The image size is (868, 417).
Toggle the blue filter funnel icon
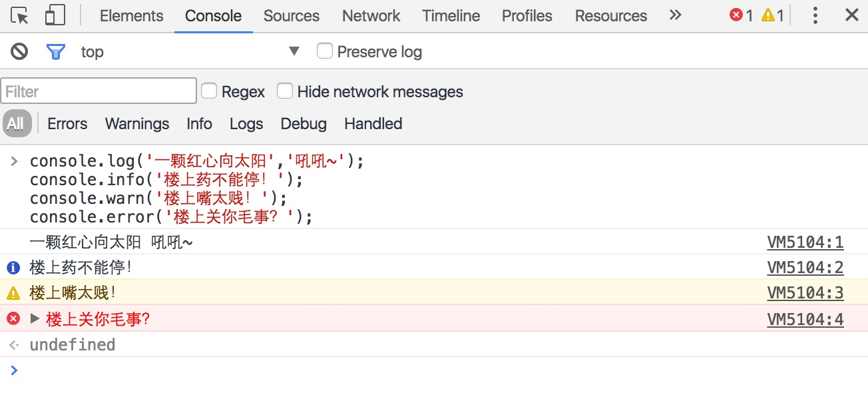tap(56, 51)
